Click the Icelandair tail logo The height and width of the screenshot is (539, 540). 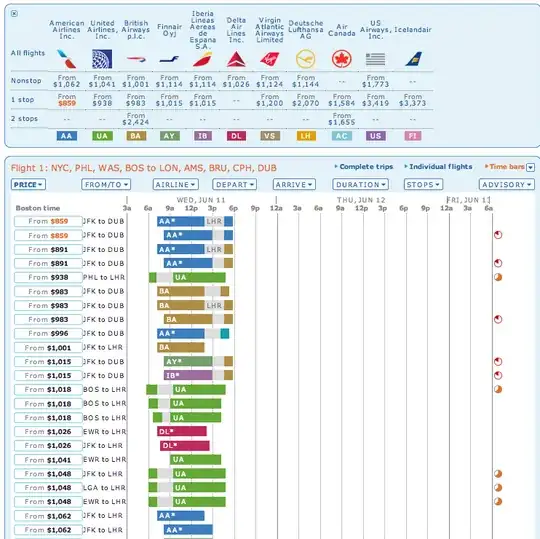pyautogui.click(x=413, y=59)
